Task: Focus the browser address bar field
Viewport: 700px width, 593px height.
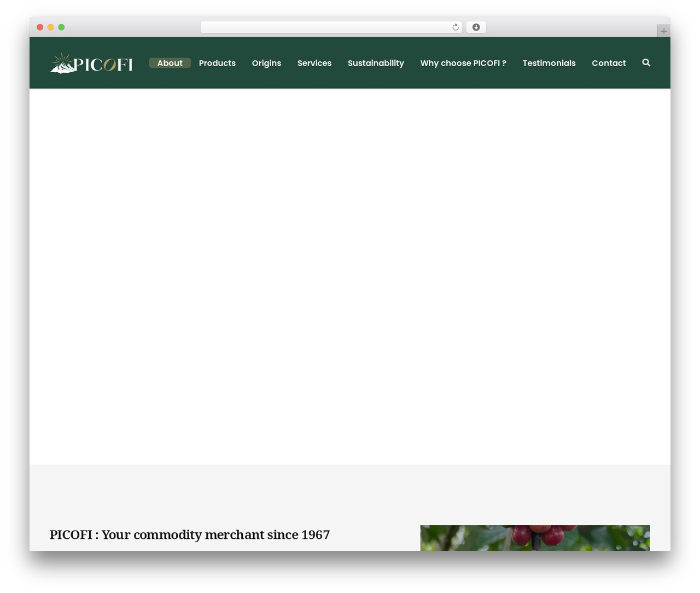Action: pos(331,27)
